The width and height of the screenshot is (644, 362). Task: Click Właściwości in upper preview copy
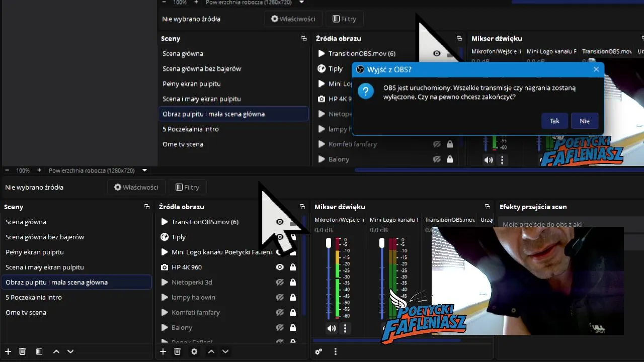(293, 19)
